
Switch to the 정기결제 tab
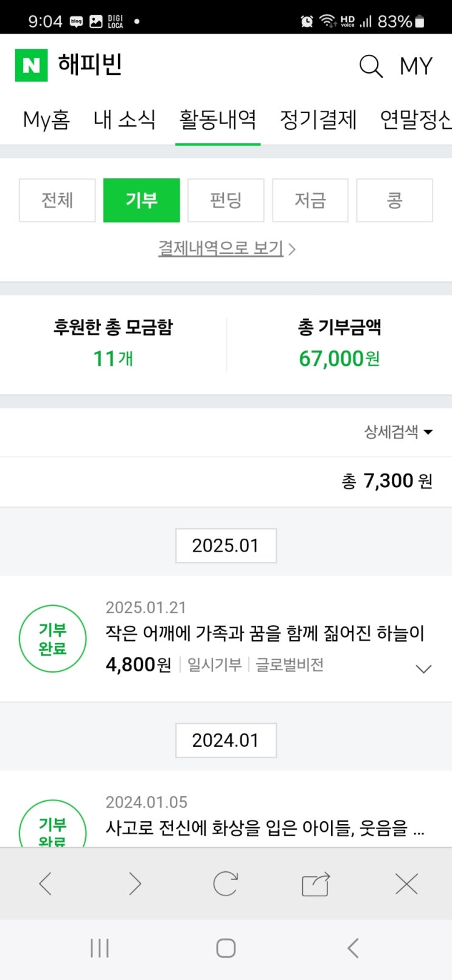coord(318,120)
